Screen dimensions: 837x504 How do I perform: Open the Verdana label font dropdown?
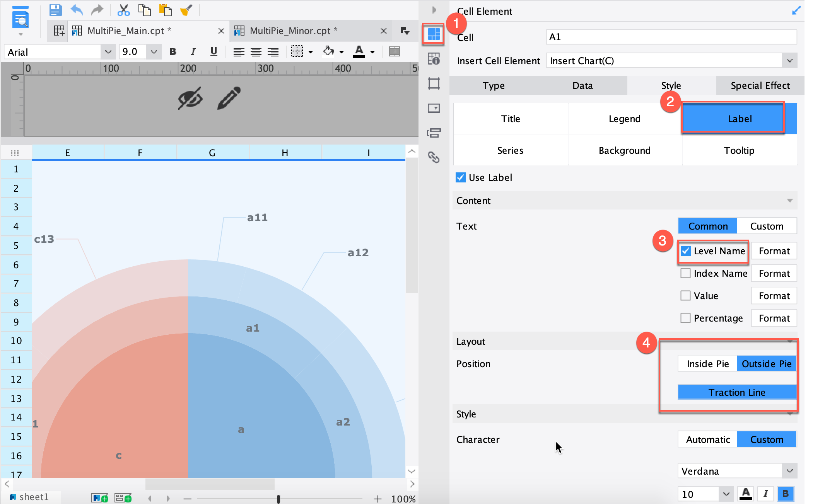pos(789,471)
